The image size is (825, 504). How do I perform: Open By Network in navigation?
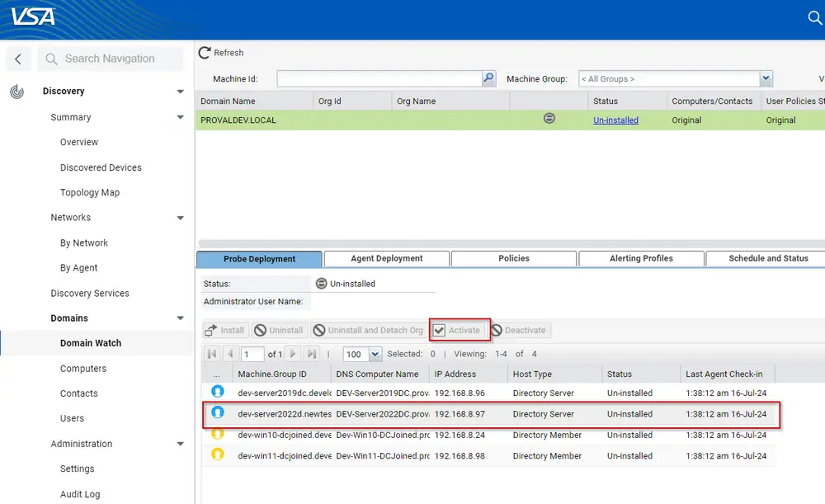tap(83, 243)
